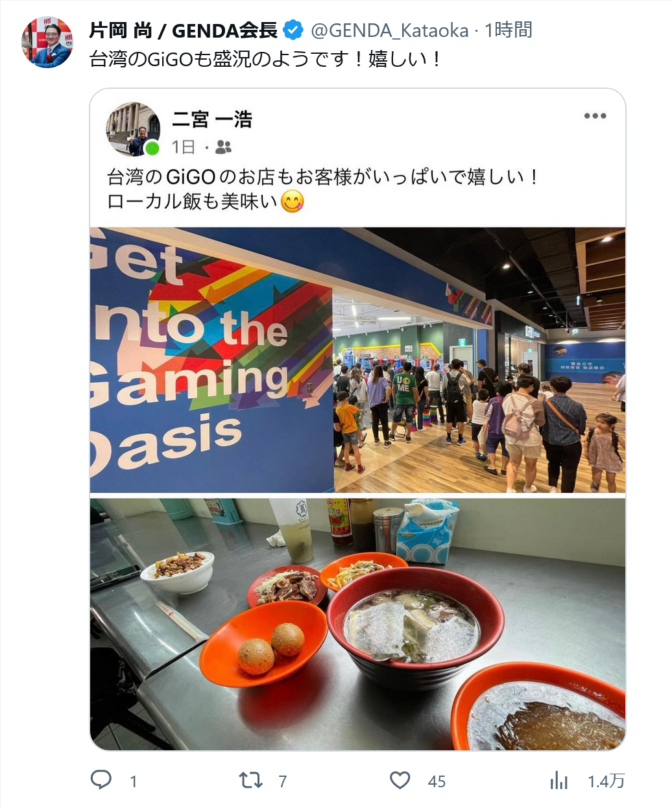The image size is (672, 808).
Task: Click the 片岡 尚 / GENDA会長 display name
Action: pos(184,30)
